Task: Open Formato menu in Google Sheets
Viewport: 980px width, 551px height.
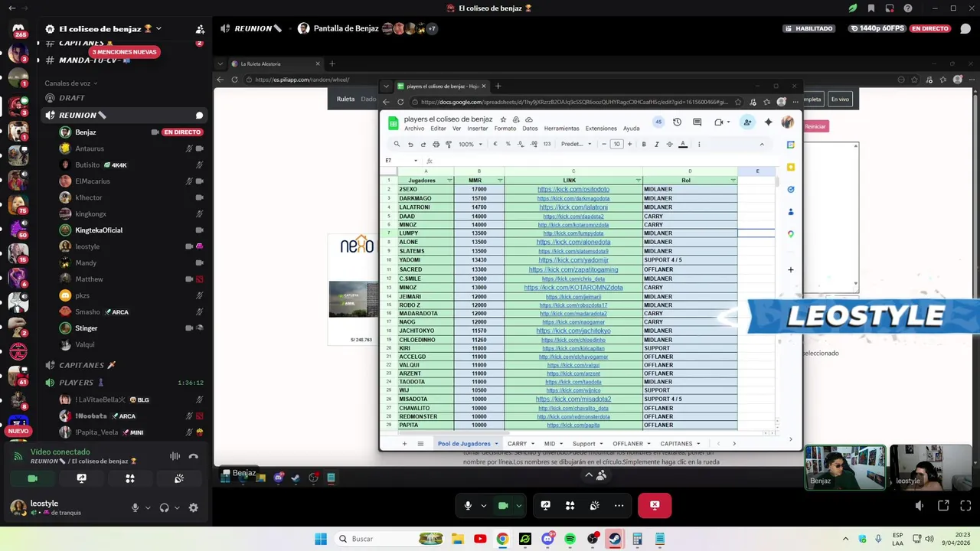Action: (505, 129)
